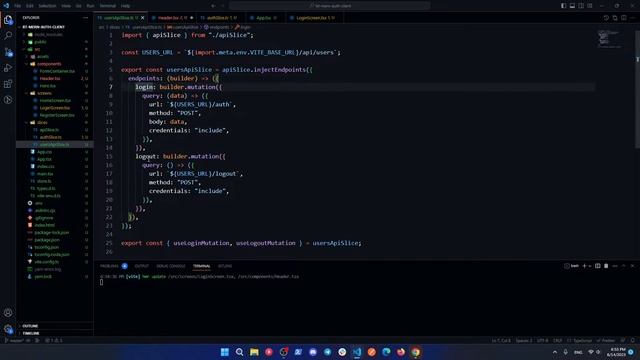Open the Explorer view in activity bar
640x360 pixels.
(x=8, y=20)
